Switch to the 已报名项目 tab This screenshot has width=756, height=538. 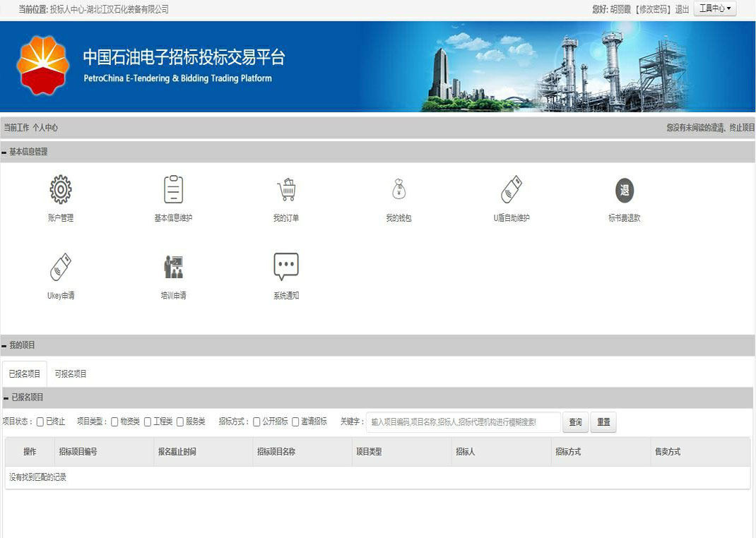pyautogui.click(x=25, y=373)
